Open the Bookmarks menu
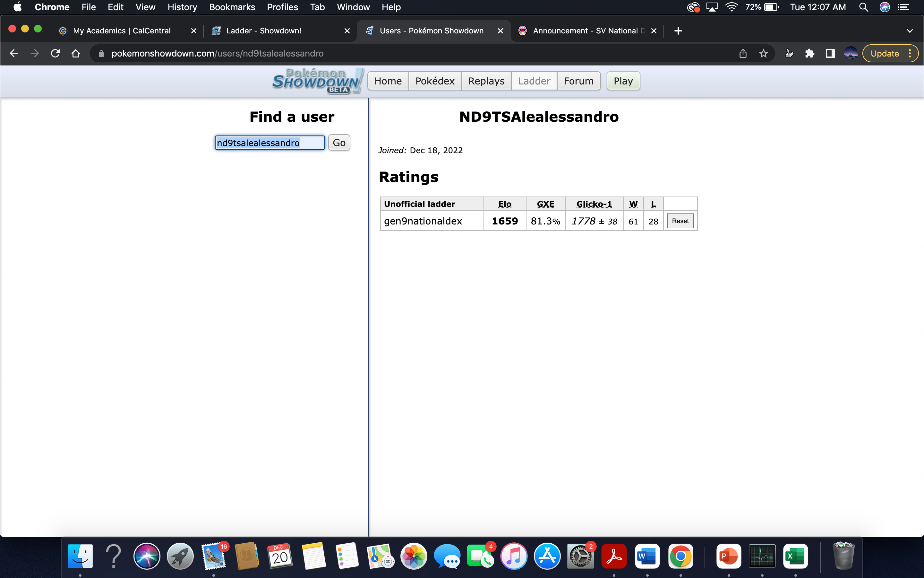This screenshot has height=578, width=924. point(232,7)
